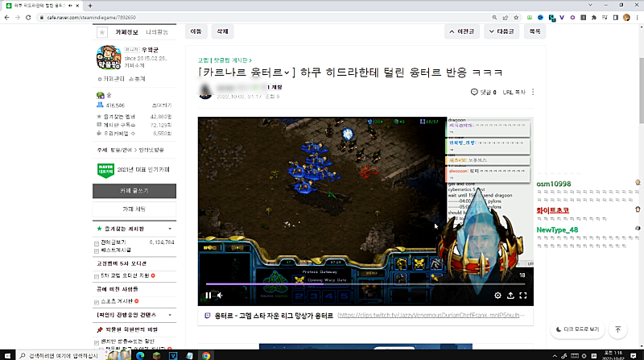Screen dimensions: 644x360
Task: Click the address bar URL field
Action: [x=263, y=18]
